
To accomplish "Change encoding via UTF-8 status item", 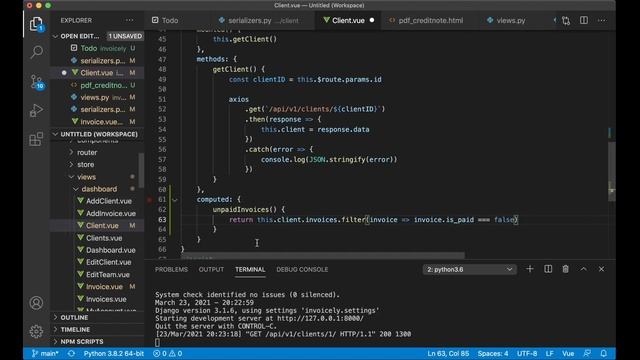I will point(527,353).
